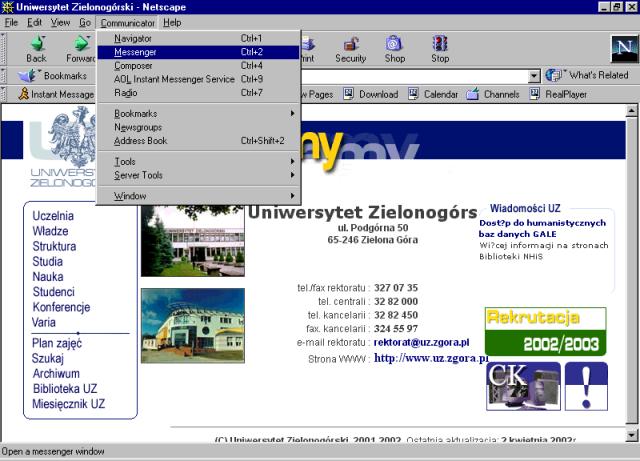Go to the Studia link
The width and height of the screenshot is (640, 461).
(47, 261)
